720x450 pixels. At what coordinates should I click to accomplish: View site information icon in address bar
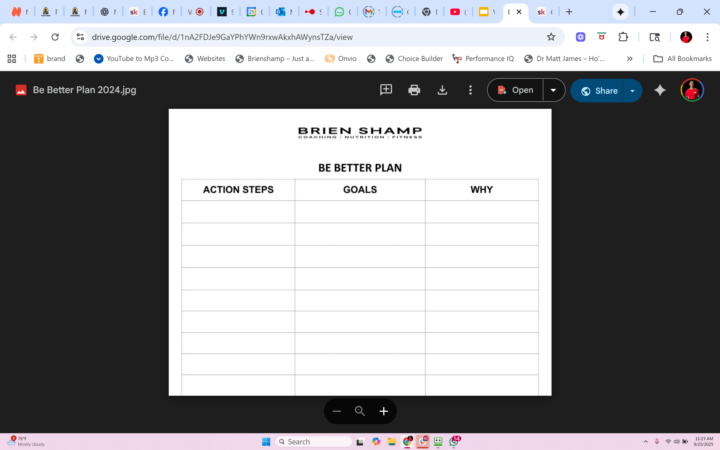[x=80, y=37]
